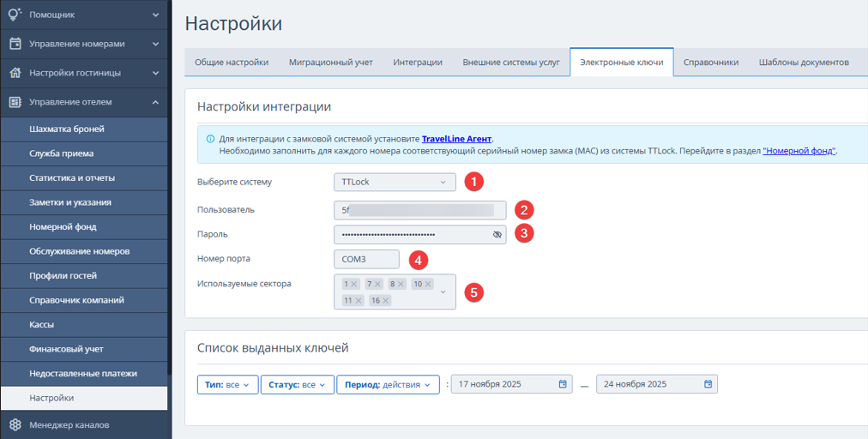This screenshot has height=439, width=868.
Task: Click the Менеджер каналов sidebar icon
Action: click(15, 424)
